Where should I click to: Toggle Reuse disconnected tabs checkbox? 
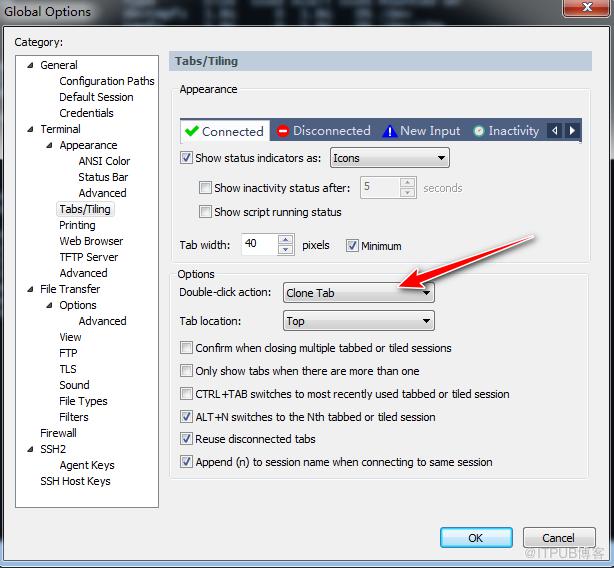click(x=186, y=439)
